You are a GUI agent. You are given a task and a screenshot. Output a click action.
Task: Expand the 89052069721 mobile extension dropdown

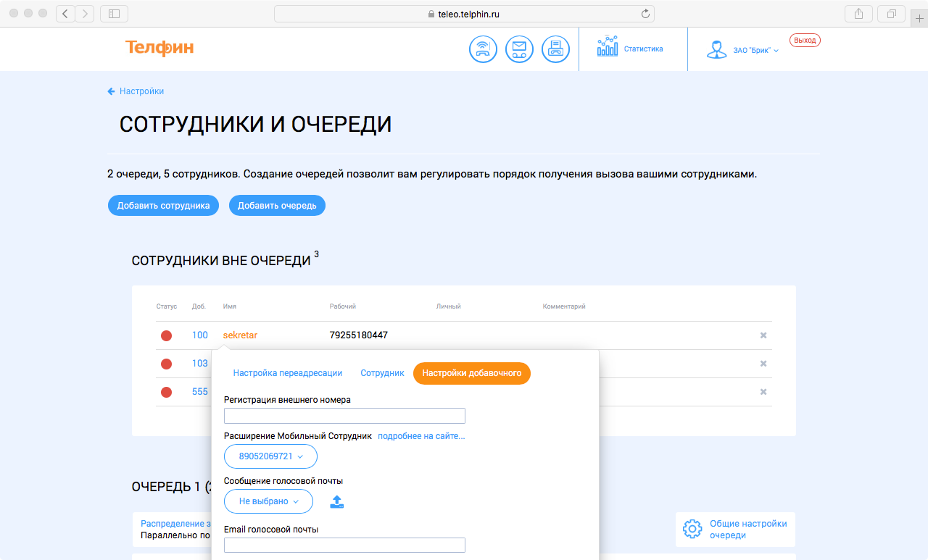270,456
